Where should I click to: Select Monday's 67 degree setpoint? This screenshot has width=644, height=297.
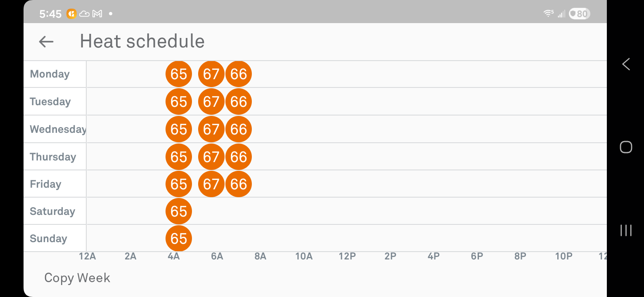[211, 74]
